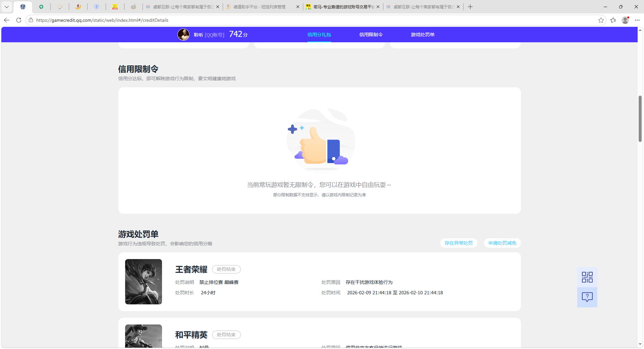Switch to the pinned green circle tab
Screen dimensions: 644x349
[x=41, y=7]
